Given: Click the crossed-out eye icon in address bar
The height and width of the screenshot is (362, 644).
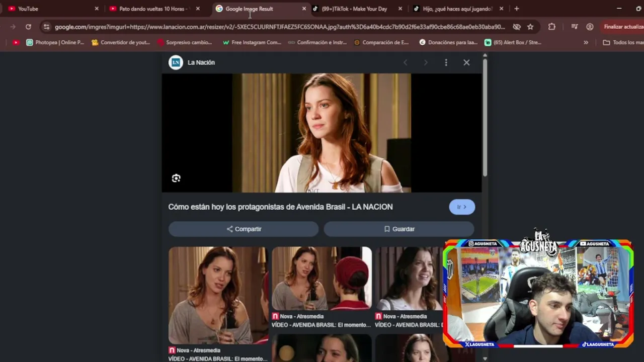Looking at the screenshot, I should pos(516,27).
